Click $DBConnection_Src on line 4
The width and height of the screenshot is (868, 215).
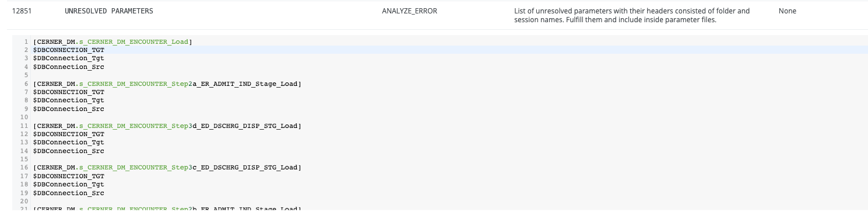69,67
